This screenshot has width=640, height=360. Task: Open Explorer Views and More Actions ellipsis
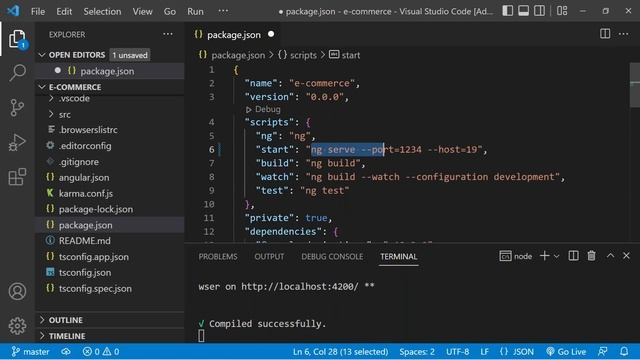click(168, 34)
